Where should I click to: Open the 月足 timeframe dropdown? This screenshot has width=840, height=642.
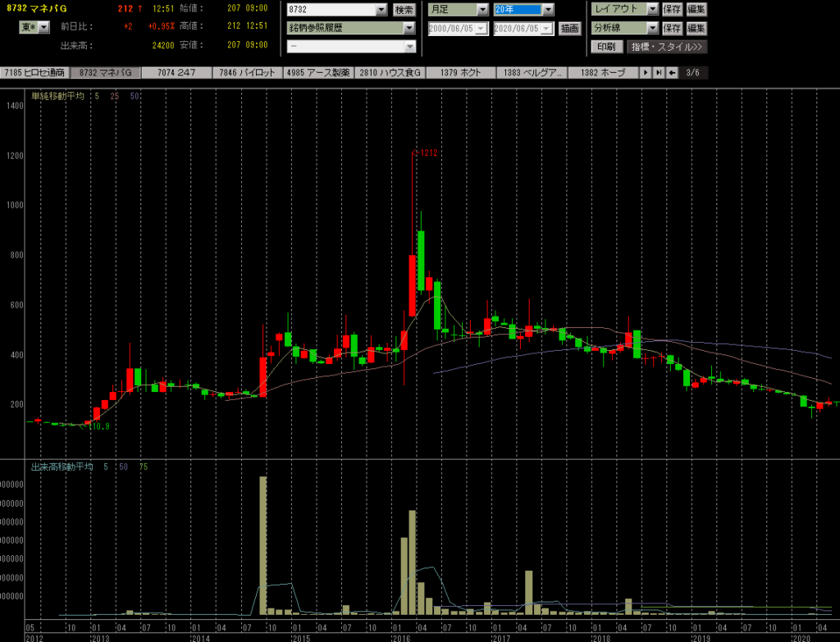(482, 10)
